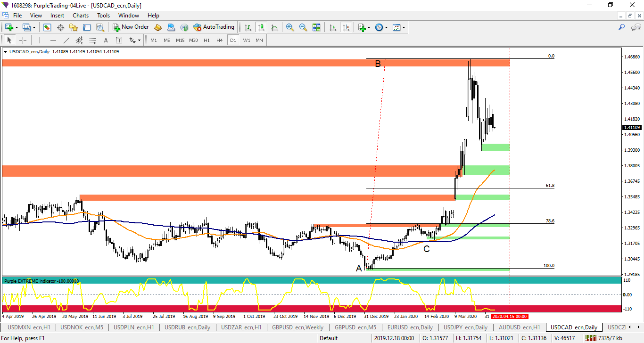This screenshot has height=343, width=644.
Task: Select timeframe M1
Action: tap(154, 40)
